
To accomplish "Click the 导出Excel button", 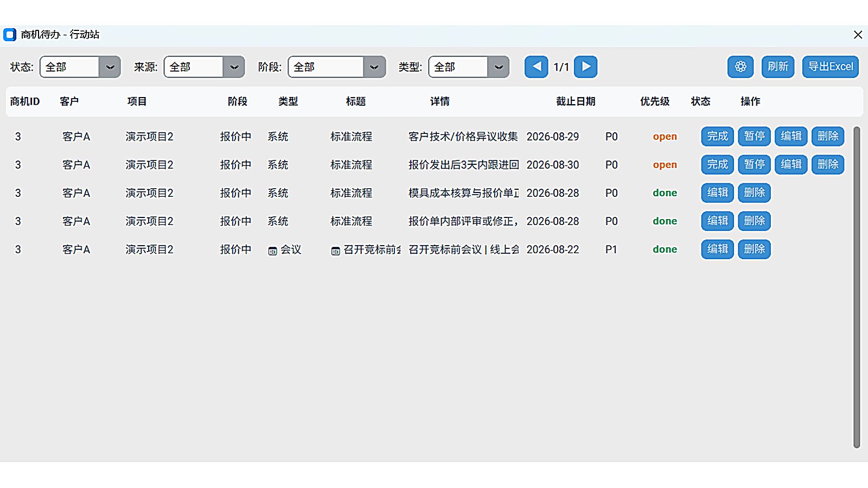I will coord(831,67).
